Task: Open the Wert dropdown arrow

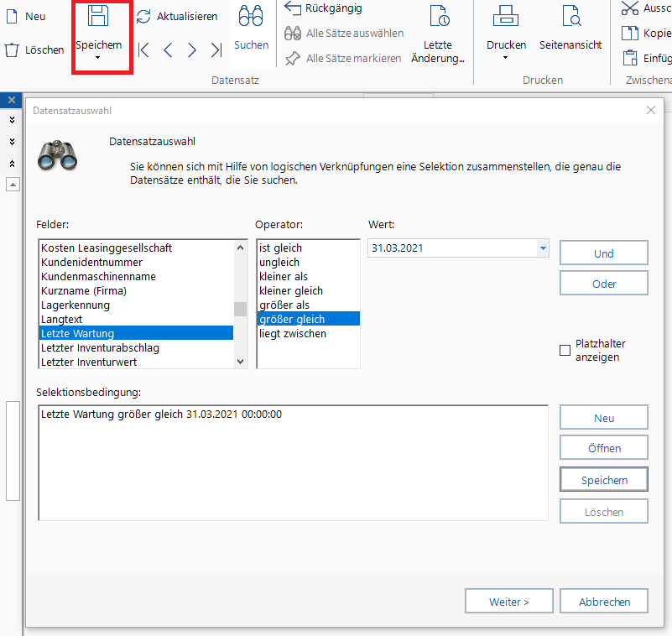Action: coord(543,248)
